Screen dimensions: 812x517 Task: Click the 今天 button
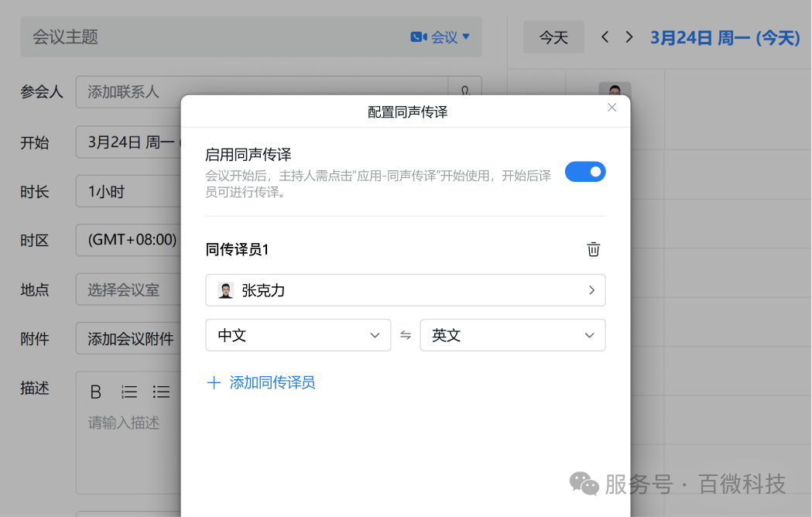tap(553, 36)
